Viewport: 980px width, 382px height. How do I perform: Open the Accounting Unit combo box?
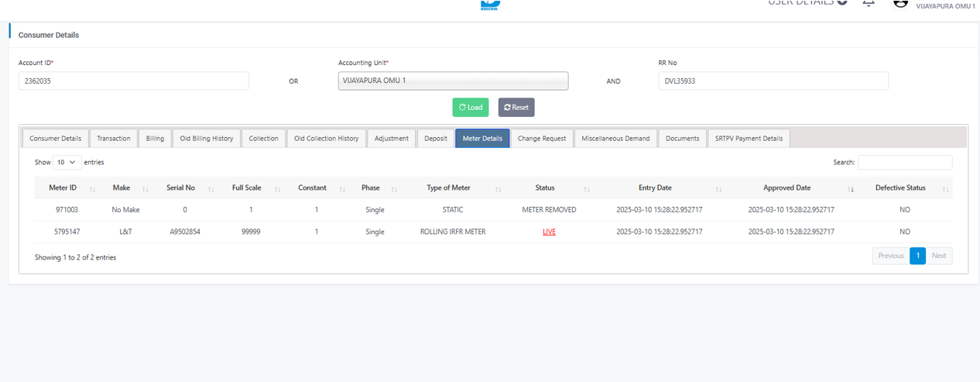click(x=453, y=81)
